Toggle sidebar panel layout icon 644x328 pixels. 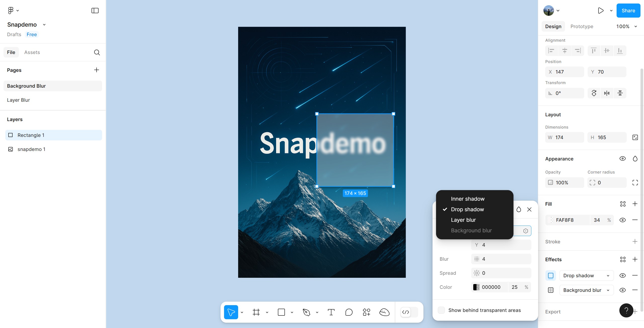pos(95,11)
